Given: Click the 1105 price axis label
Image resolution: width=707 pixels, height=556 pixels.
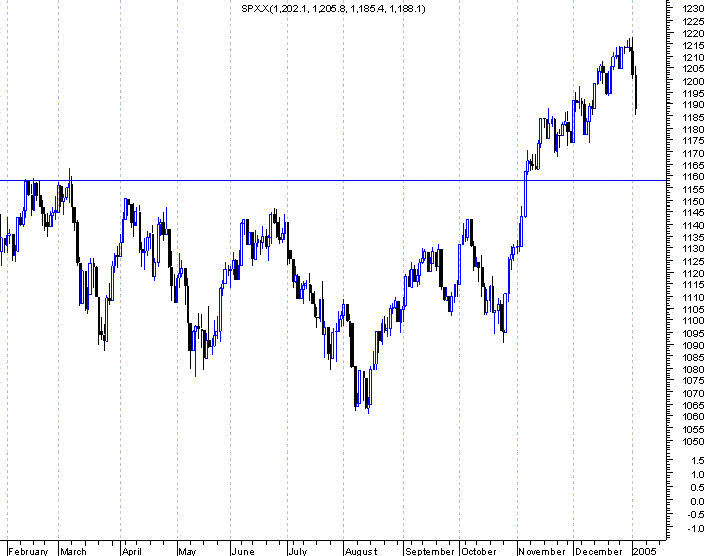Looking at the screenshot, I should [x=693, y=309].
